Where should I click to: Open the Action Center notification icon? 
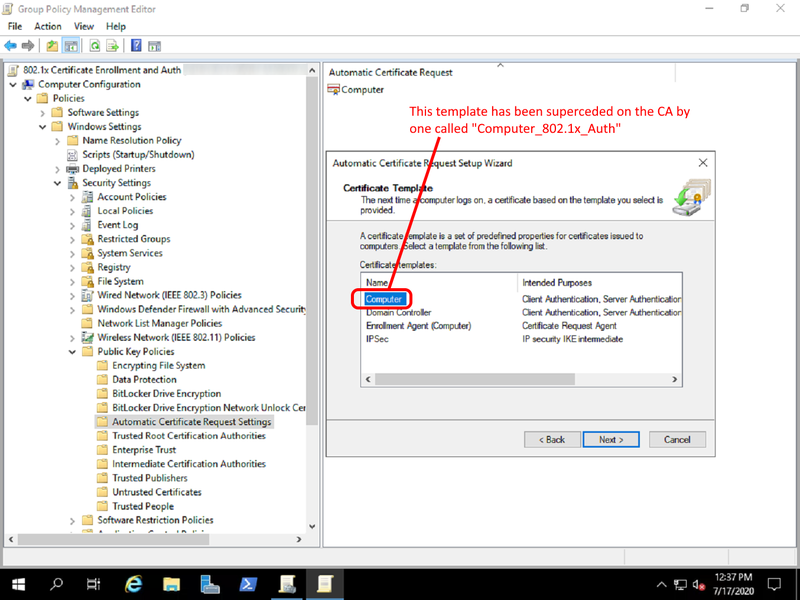click(774, 585)
